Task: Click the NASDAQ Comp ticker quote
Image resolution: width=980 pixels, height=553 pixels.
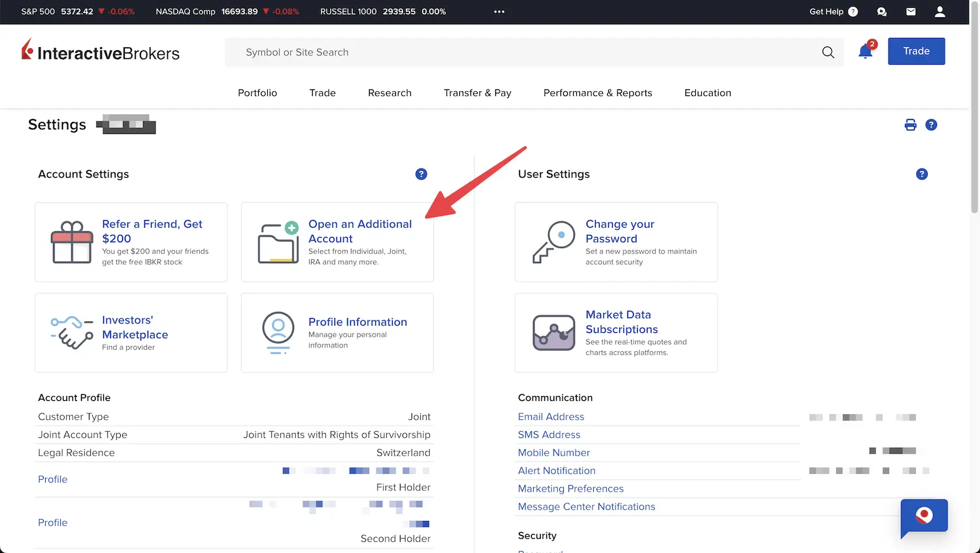Action: pos(227,12)
